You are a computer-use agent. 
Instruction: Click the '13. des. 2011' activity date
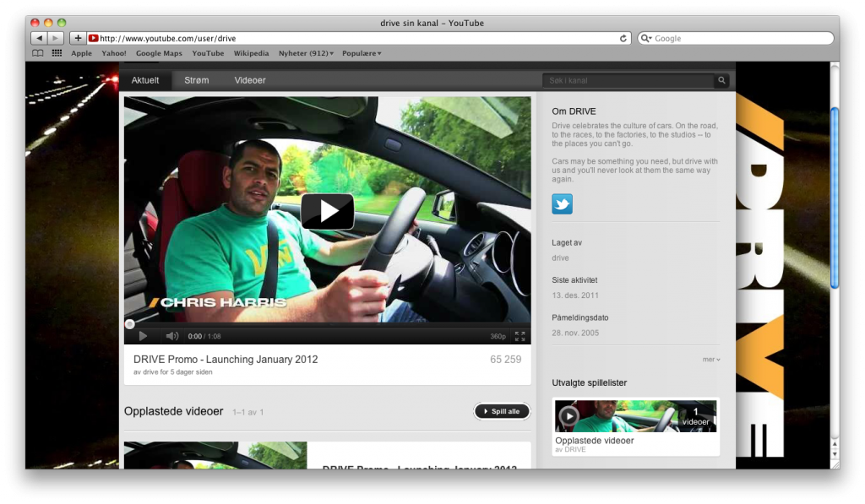point(574,295)
